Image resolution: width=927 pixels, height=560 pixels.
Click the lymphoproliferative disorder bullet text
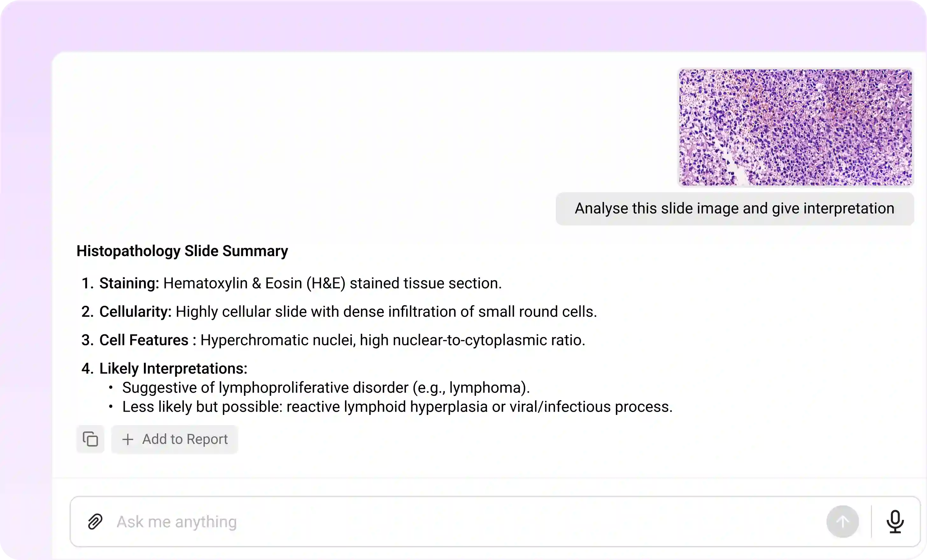pos(326,387)
